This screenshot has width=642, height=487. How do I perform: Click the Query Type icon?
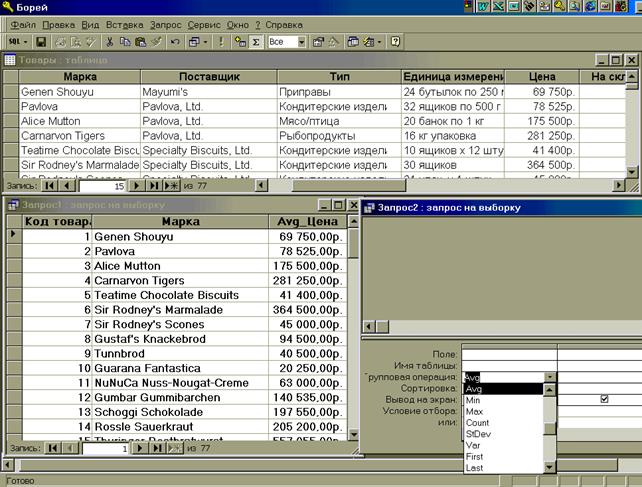point(194,42)
